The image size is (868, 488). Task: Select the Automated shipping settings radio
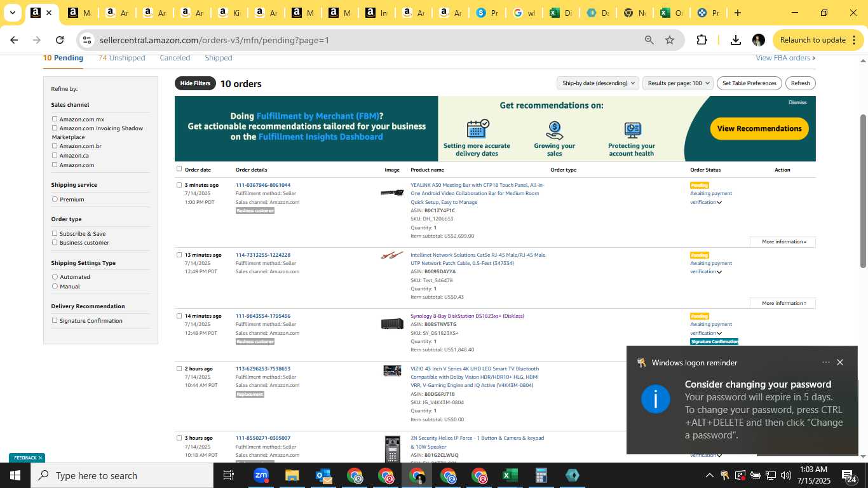click(55, 276)
